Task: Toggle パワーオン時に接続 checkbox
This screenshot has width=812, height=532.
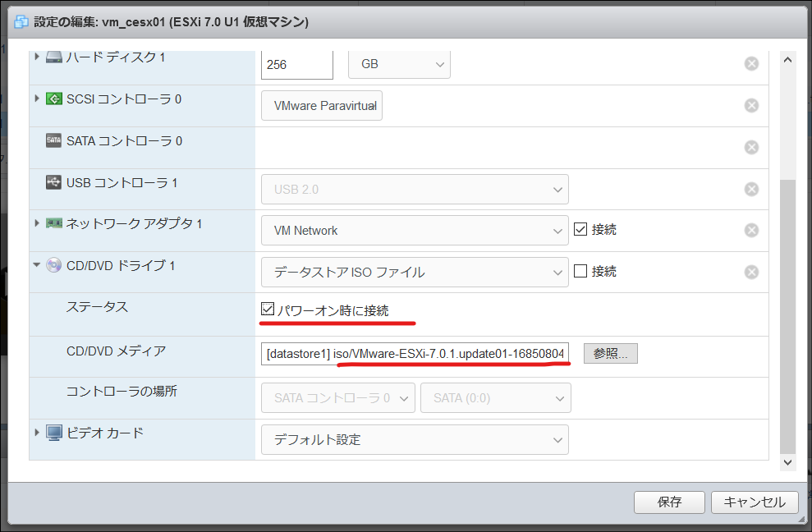Action: 267,310
